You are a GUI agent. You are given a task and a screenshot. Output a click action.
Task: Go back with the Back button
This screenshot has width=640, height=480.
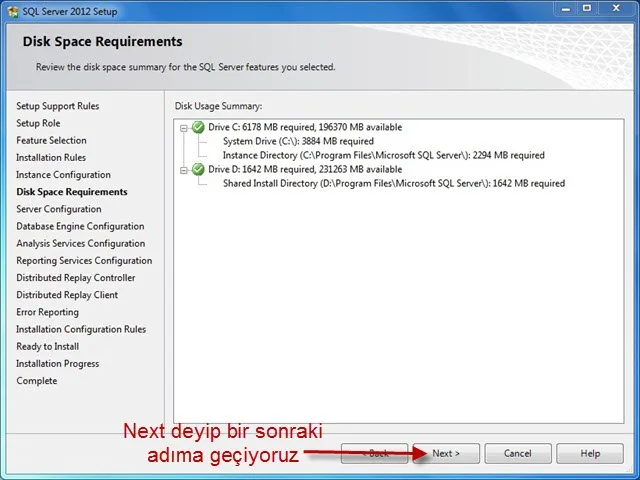coord(374,453)
